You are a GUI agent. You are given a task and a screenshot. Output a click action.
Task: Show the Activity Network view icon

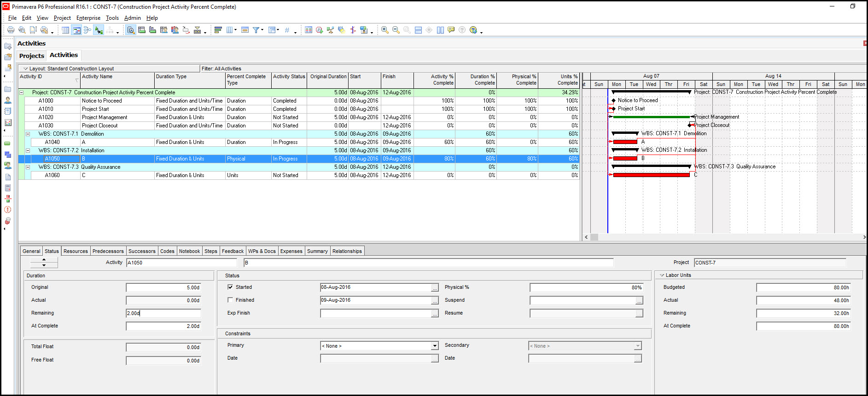tap(87, 30)
